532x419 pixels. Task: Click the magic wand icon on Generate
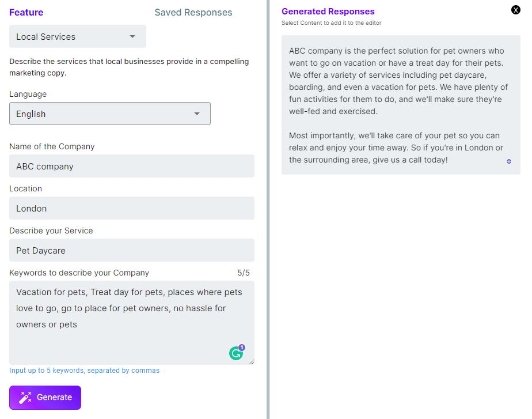point(25,397)
